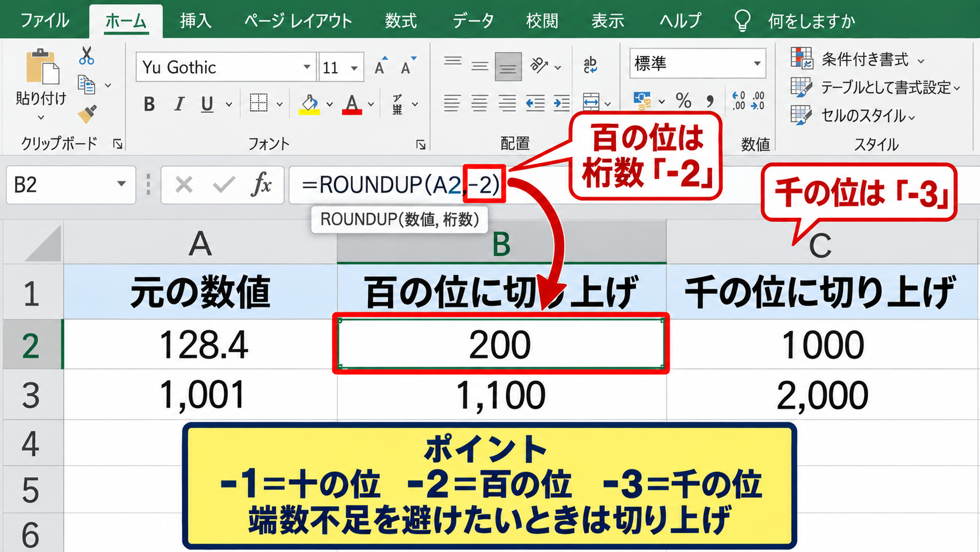
Task: Open the font name dropdown Yu Gothic
Action: point(307,67)
